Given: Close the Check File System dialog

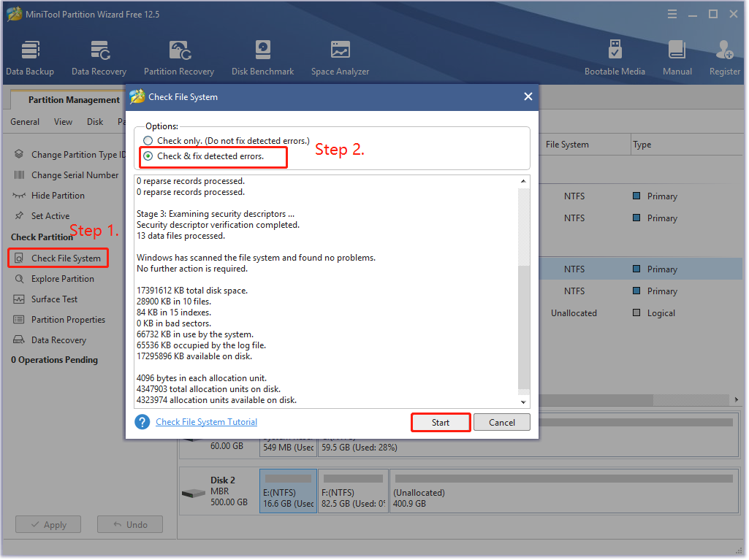Looking at the screenshot, I should click(528, 96).
